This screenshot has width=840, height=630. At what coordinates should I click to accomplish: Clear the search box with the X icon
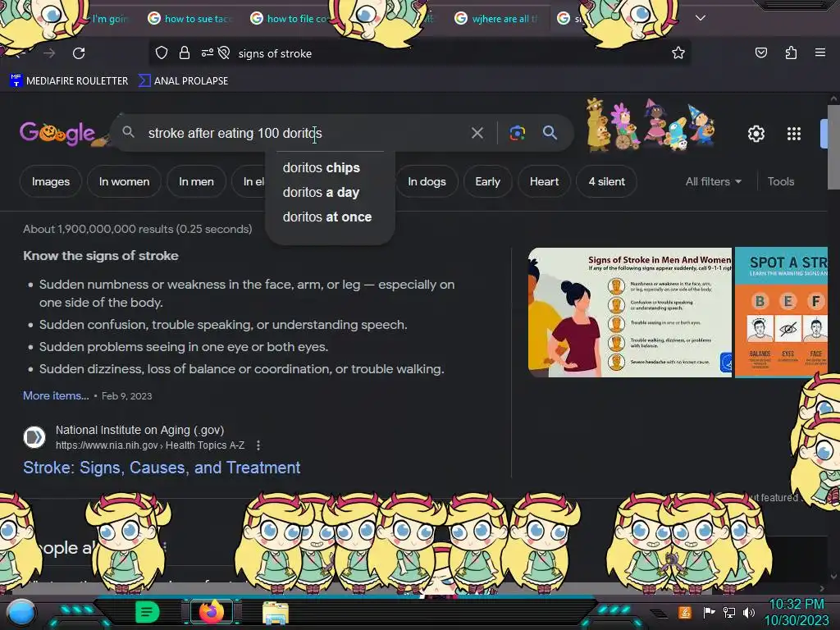[x=477, y=133]
